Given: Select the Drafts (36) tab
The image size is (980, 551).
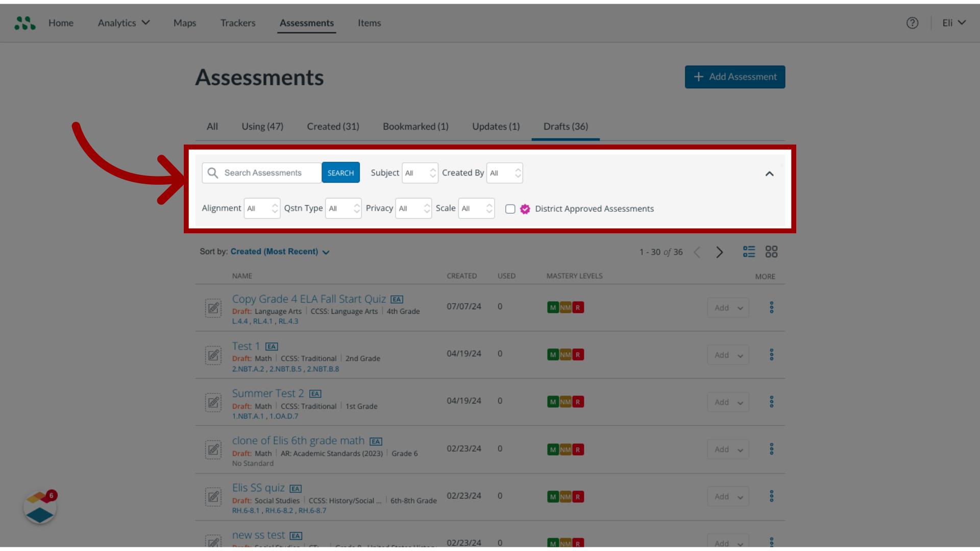Looking at the screenshot, I should tap(566, 127).
